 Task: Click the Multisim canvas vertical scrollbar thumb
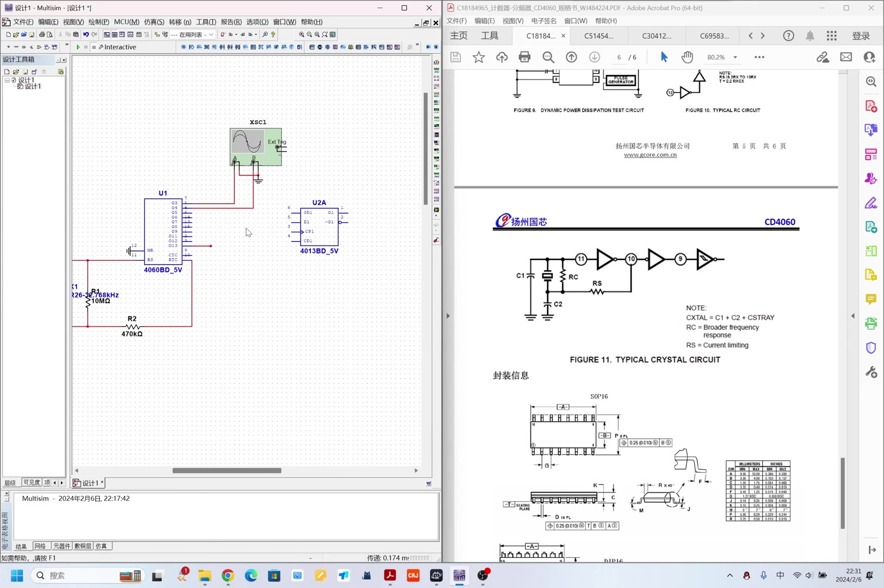426,148
